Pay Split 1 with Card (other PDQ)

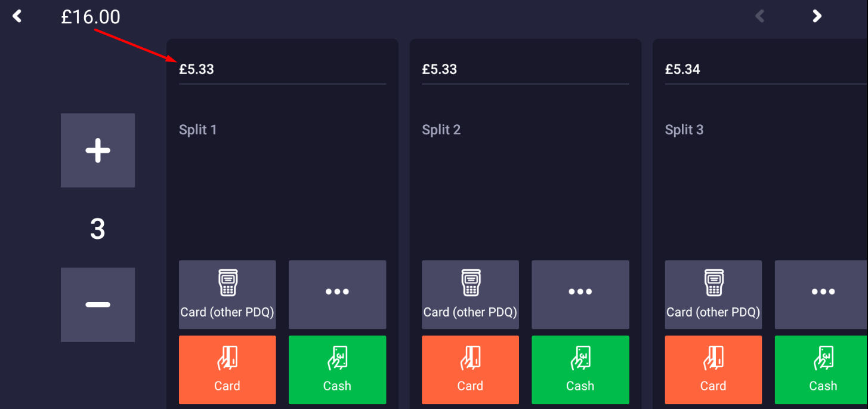pyautogui.click(x=227, y=294)
